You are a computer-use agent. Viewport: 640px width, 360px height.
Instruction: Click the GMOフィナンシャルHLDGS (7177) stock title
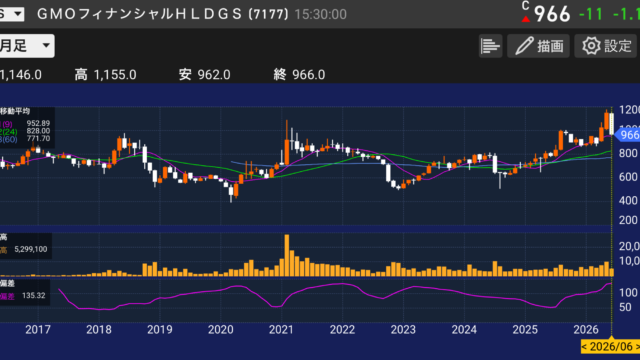tap(163, 14)
